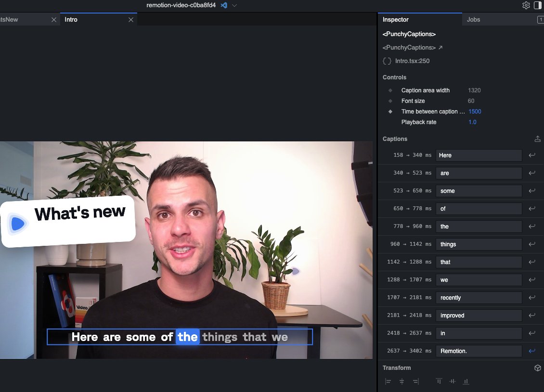
Task: Click the return arrow icon in the "some" caption row
Action: coord(532,190)
